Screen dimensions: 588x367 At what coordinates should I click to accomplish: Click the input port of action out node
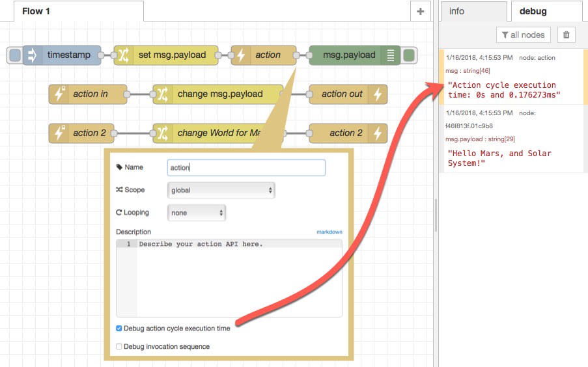pos(309,94)
